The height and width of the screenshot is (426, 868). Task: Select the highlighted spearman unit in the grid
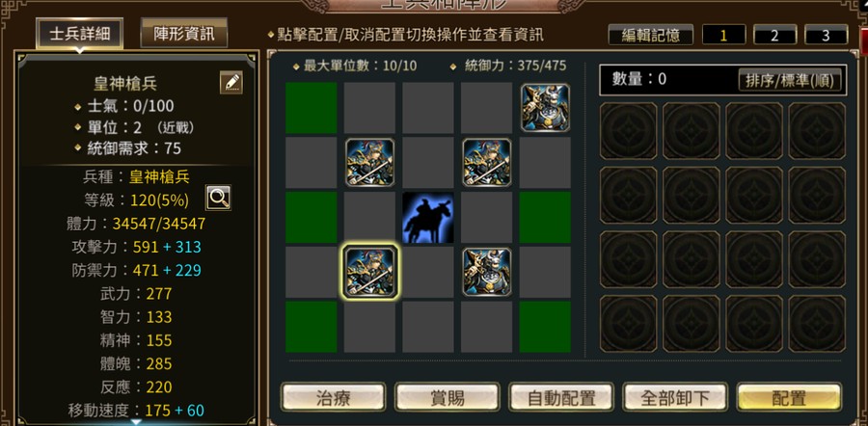pyautogui.click(x=369, y=272)
